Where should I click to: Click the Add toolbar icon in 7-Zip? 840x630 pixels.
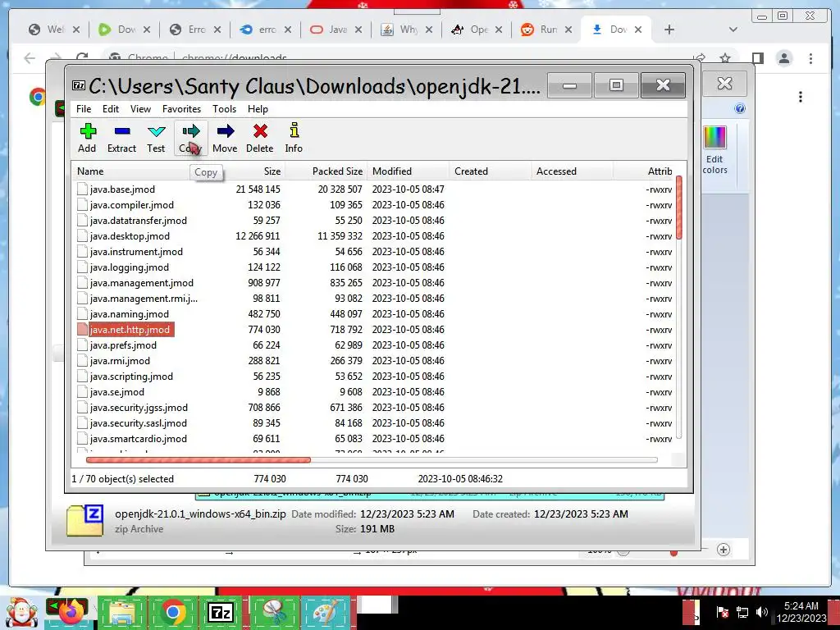[87, 138]
